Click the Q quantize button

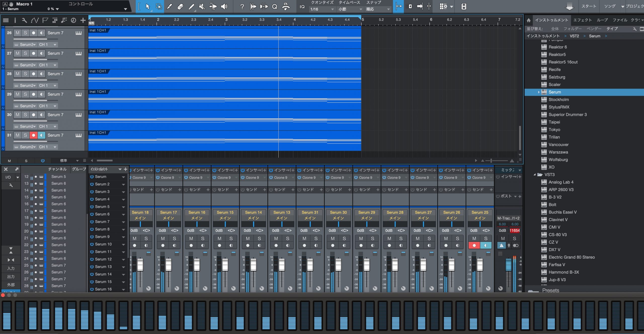point(275,7)
